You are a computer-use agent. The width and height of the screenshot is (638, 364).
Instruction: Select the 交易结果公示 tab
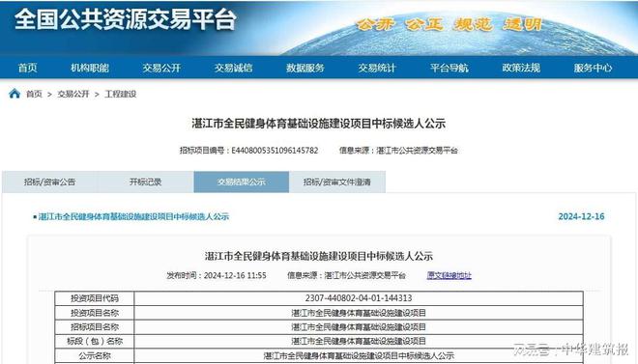click(242, 182)
